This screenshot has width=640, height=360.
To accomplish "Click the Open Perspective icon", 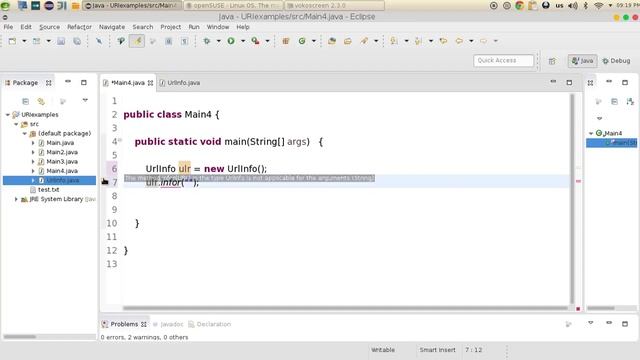I will point(552,61).
